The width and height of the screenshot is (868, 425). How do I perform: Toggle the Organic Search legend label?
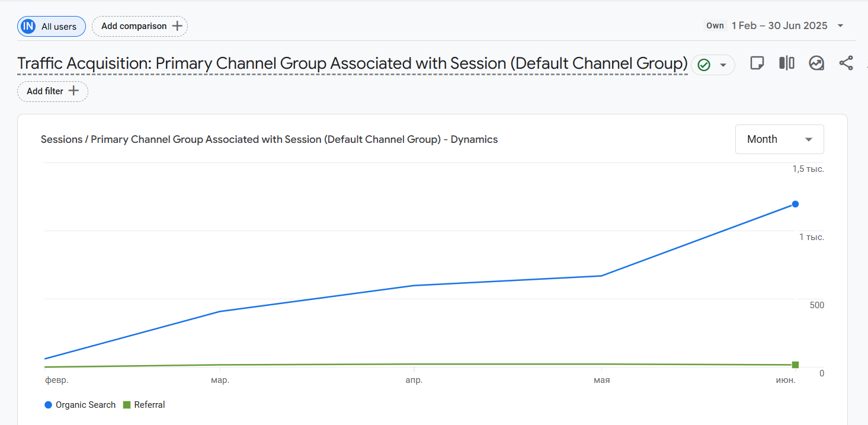click(x=85, y=405)
